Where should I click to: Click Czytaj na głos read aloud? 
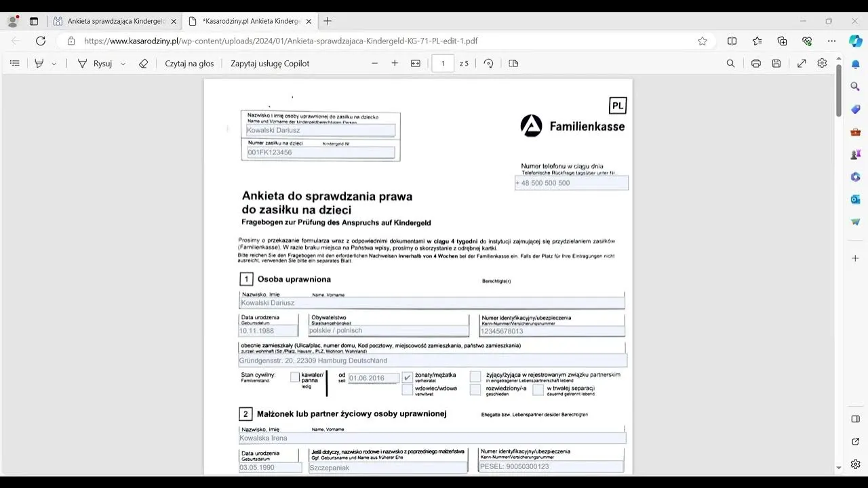pyautogui.click(x=189, y=63)
